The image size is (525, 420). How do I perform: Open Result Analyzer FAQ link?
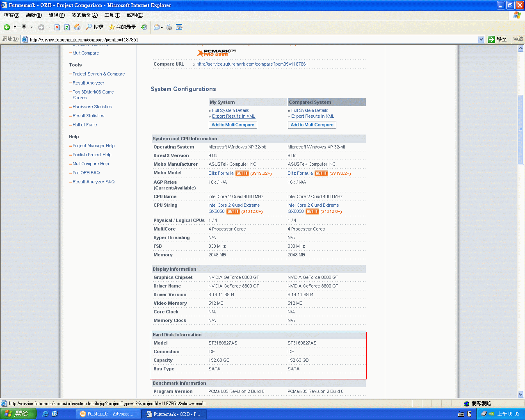pyautogui.click(x=94, y=182)
